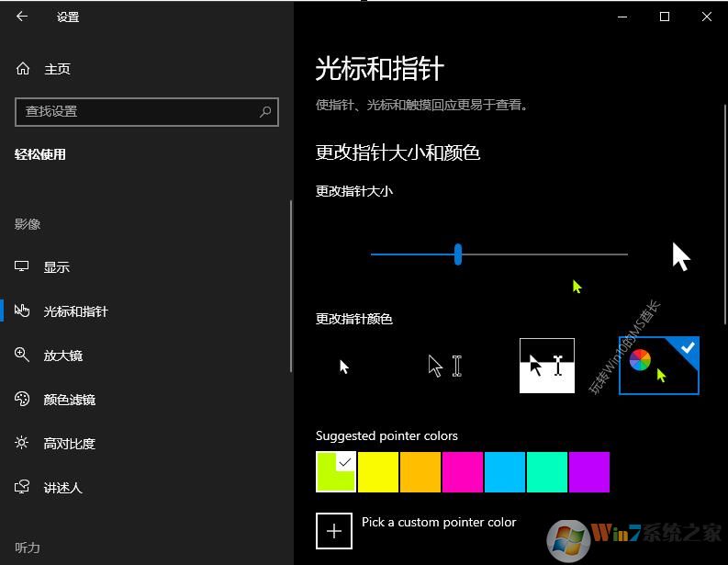Click the zoom icon beside 放大镜
This screenshot has height=565, width=728.
coord(21,355)
